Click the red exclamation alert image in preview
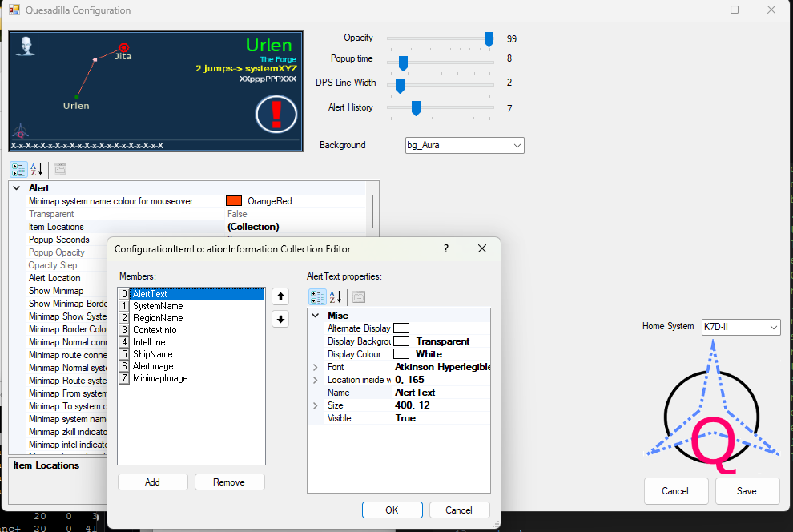Screen dimensions: 793x532 (x=276, y=114)
